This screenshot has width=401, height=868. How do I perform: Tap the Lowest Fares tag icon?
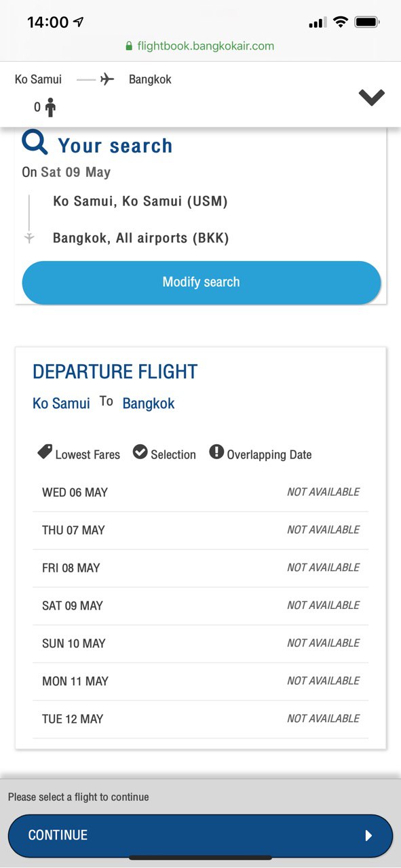coord(45,452)
